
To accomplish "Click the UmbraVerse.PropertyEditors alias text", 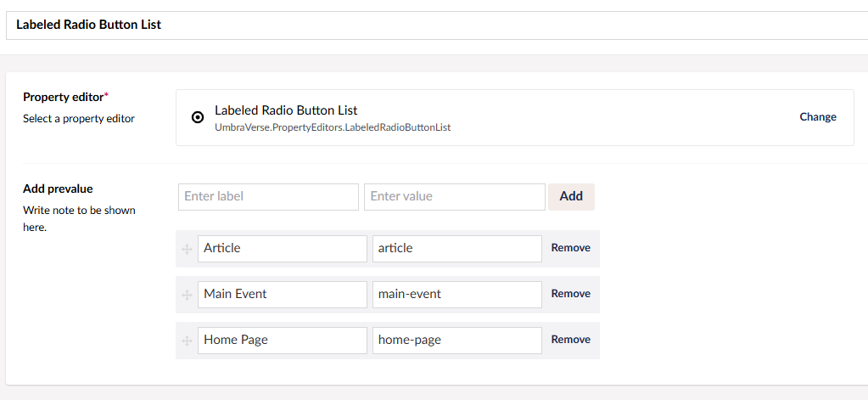I will point(333,127).
